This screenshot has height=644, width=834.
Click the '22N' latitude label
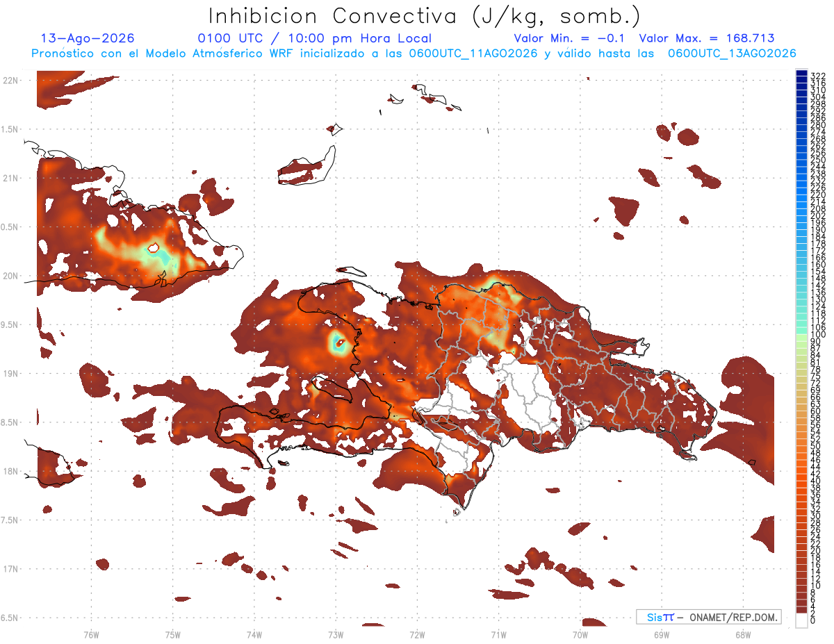pos(10,81)
